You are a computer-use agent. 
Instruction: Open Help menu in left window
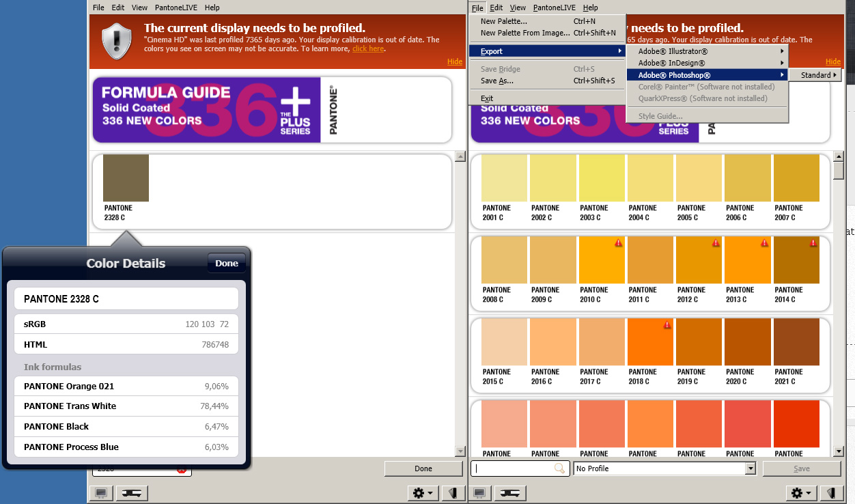212,8
